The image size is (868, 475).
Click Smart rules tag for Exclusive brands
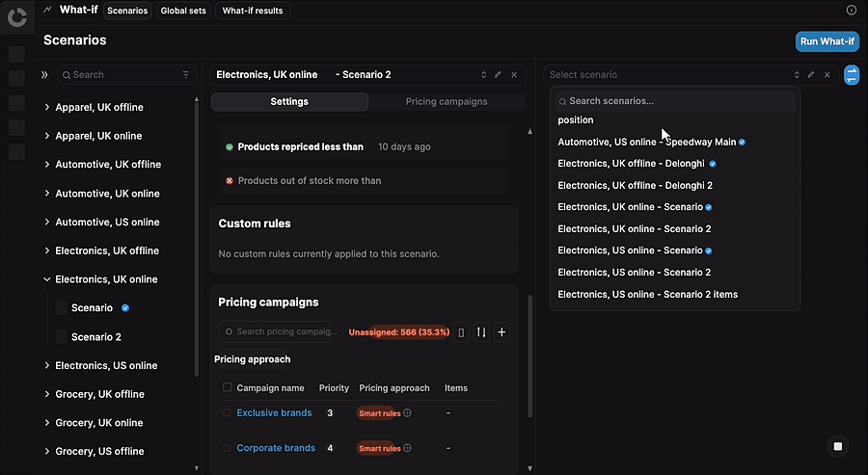(379, 413)
